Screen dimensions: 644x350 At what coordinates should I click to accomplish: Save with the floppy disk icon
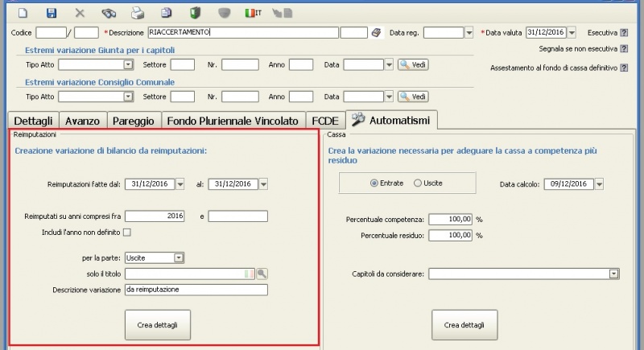click(x=52, y=13)
